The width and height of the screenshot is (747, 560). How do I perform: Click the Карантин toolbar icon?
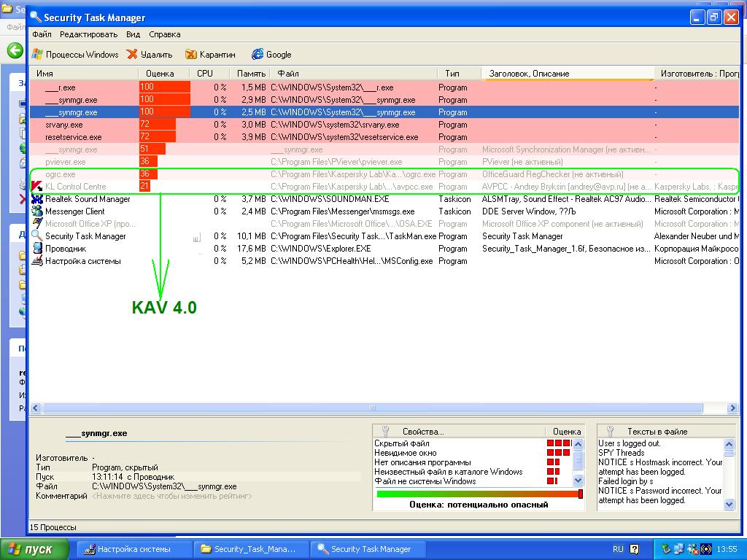190,54
